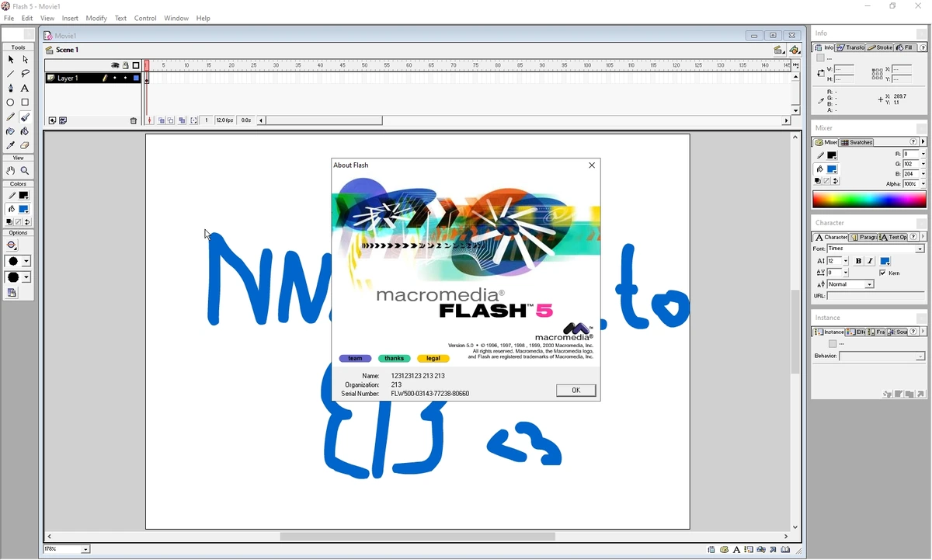Open the Insert menu
This screenshot has height=560, width=932.
tap(70, 18)
